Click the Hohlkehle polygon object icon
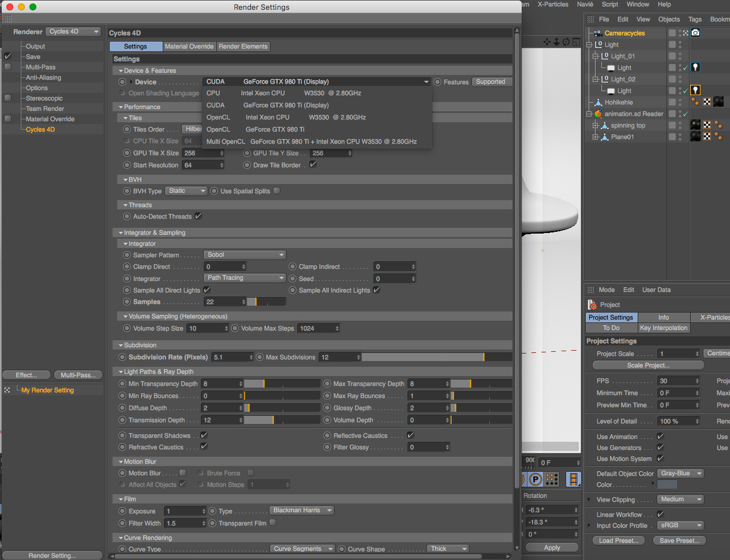The height and width of the screenshot is (560, 730). click(598, 102)
